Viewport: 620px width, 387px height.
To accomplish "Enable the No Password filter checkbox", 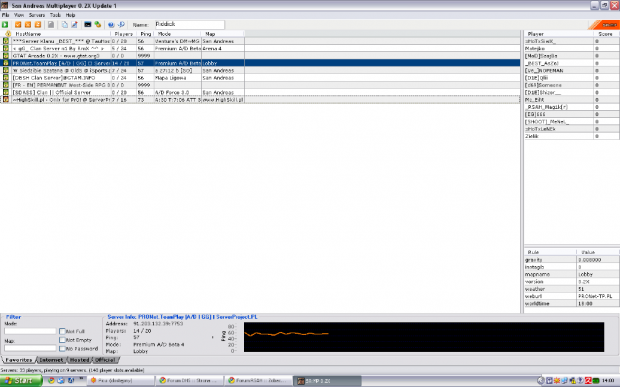I will 62,349.
